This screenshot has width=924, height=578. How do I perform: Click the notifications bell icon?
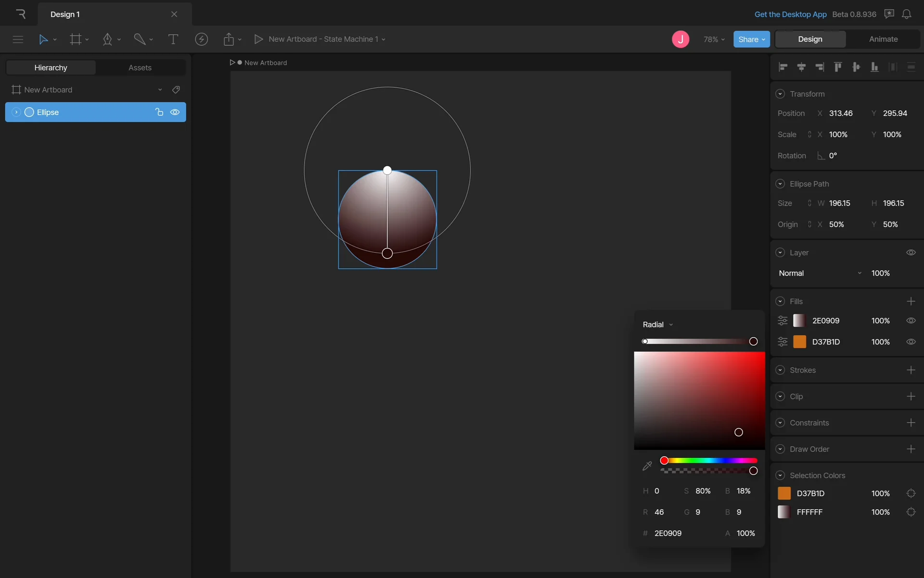(906, 14)
